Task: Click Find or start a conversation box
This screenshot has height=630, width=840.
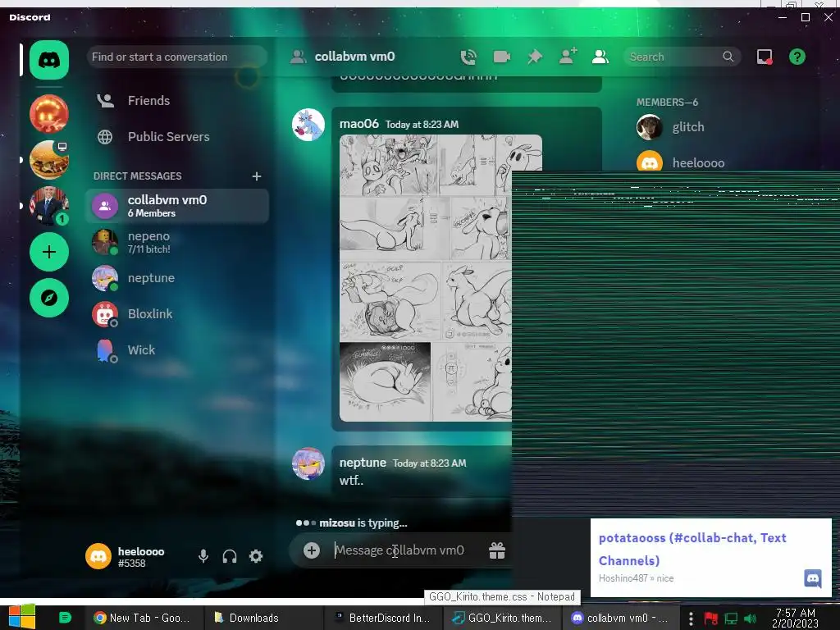Action: click(177, 57)
